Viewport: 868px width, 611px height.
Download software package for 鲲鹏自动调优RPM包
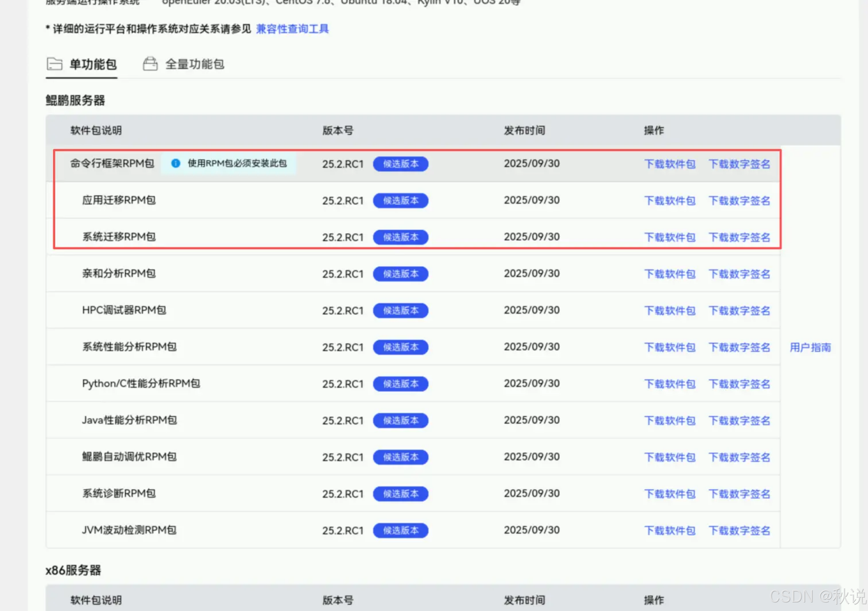(x=670, y=457)
